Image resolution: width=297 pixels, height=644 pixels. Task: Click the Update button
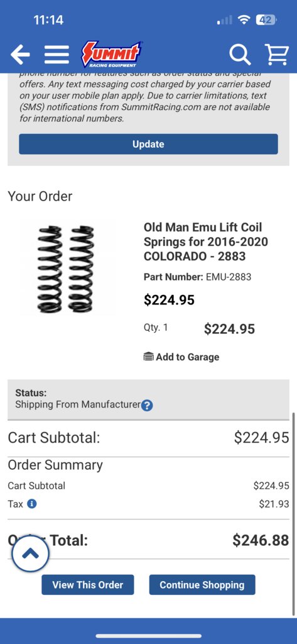(x=148, y=144)
